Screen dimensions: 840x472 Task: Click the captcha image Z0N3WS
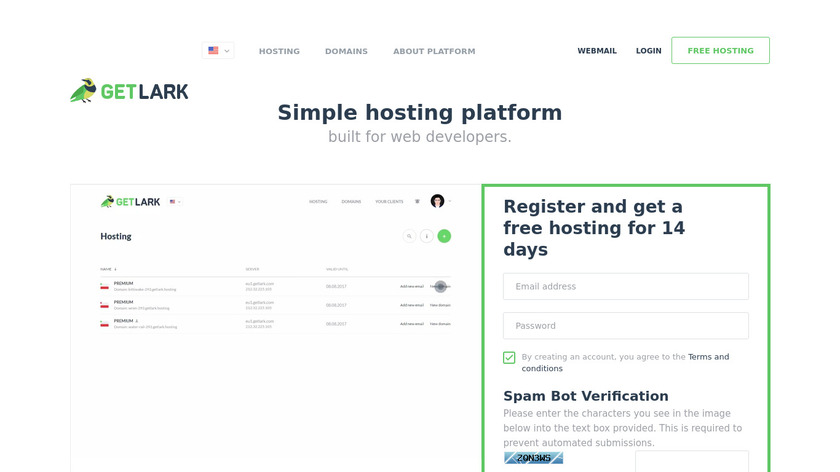(x=534, y=458)
